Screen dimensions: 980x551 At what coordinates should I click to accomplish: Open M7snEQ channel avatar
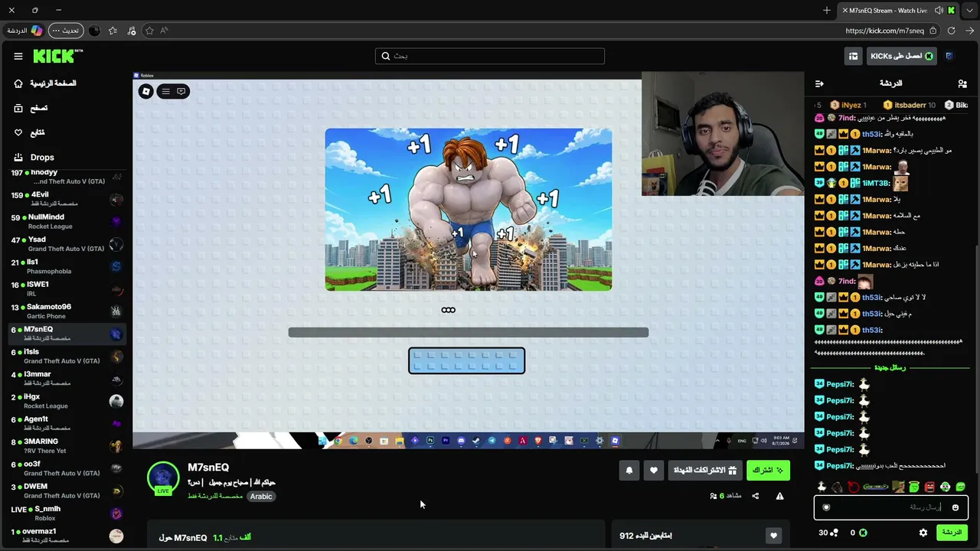pos(163,477)
